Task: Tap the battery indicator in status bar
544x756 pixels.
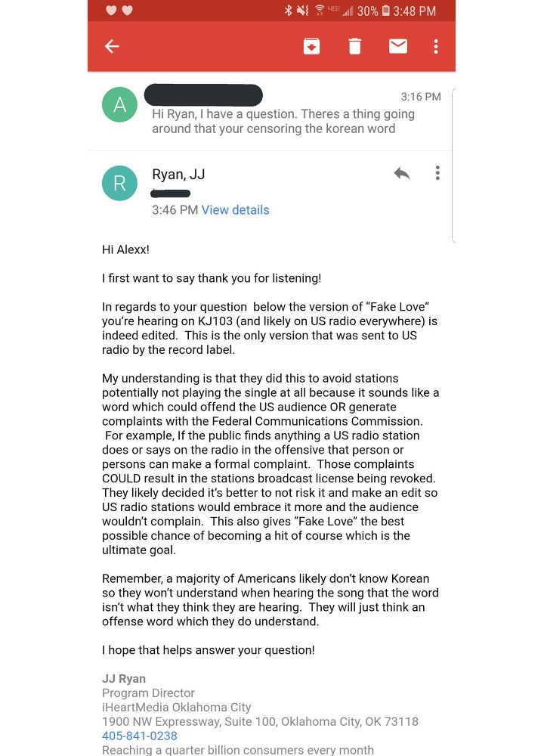Action: coord(386,11)
